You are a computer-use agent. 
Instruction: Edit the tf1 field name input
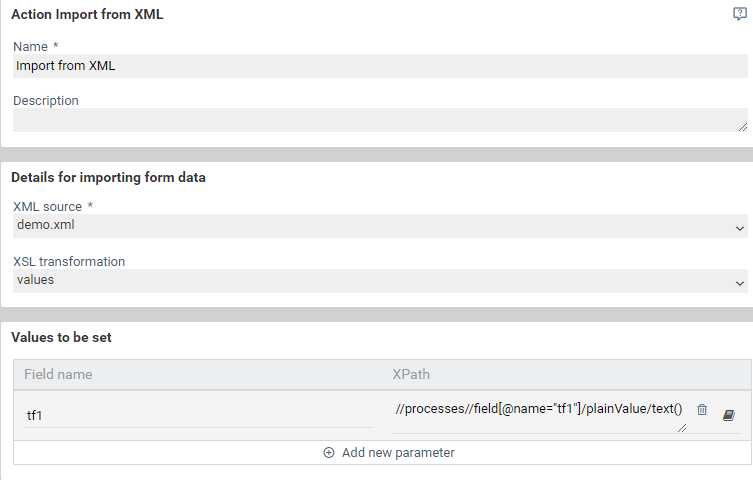[198, 416]
